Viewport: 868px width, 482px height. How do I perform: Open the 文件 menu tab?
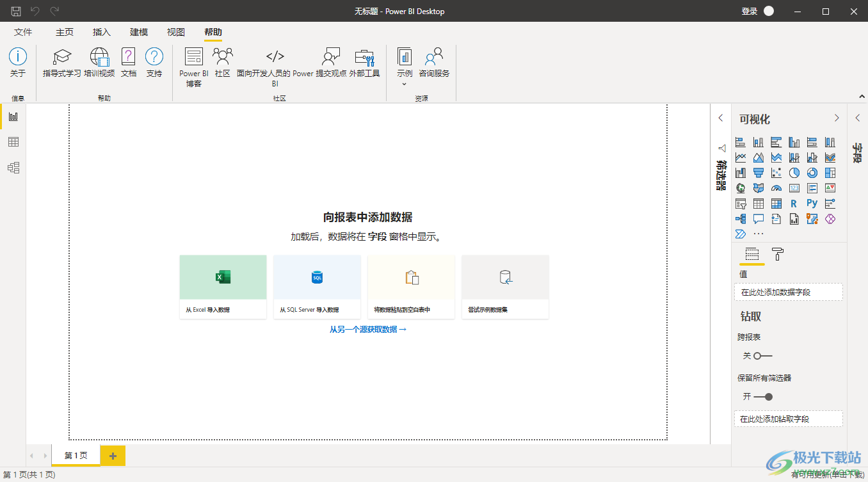tap(23, 32)
